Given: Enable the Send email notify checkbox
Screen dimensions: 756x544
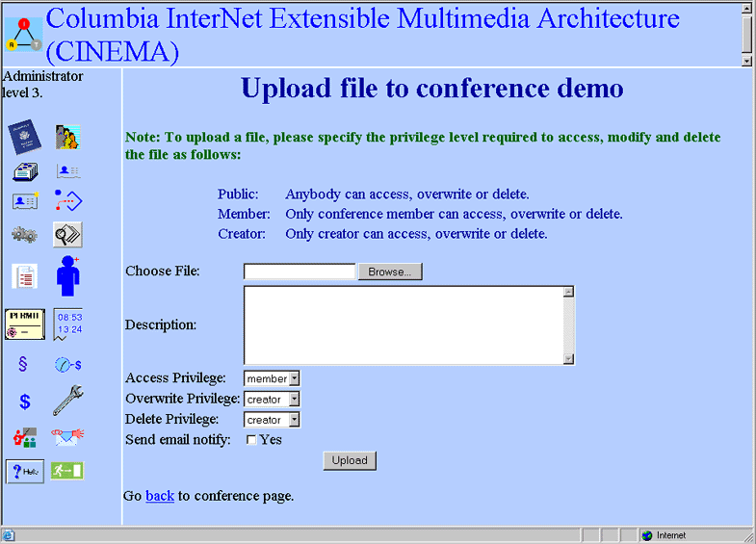Looking at the screenshot, I should (x=251, y=440).
